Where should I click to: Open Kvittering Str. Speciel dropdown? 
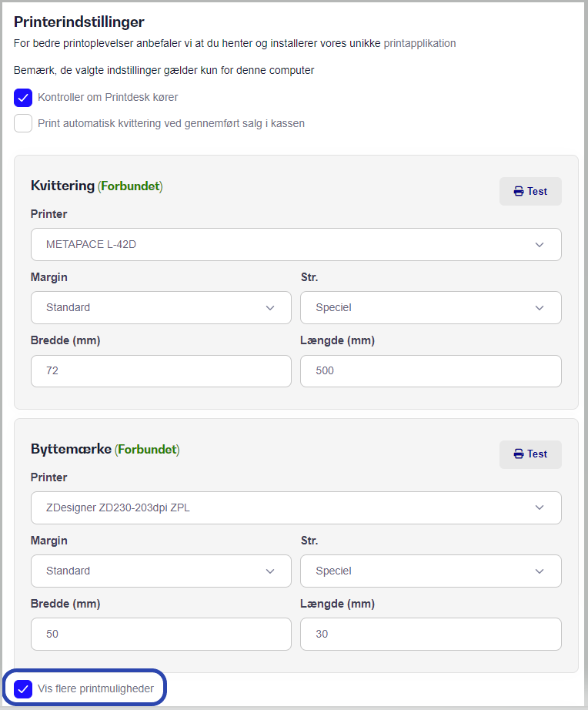point(431,308)
